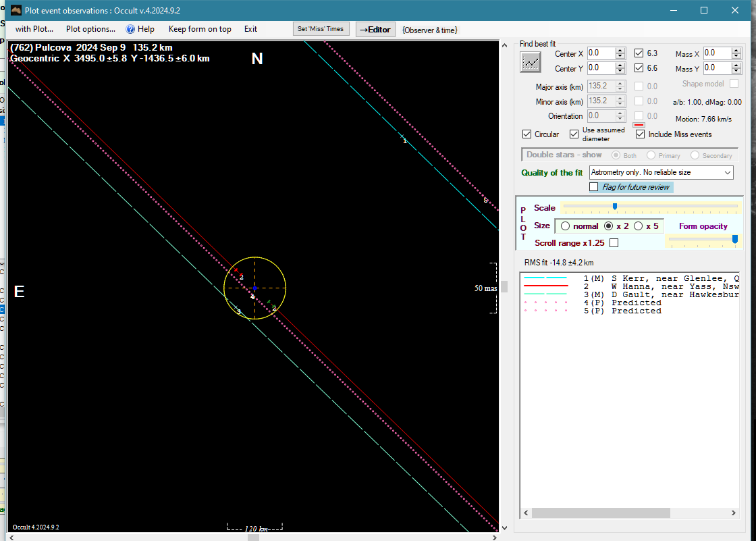Open the Help menu
Image resolution: width=756 pixels, height=547 pixels.
coord(146,29)
